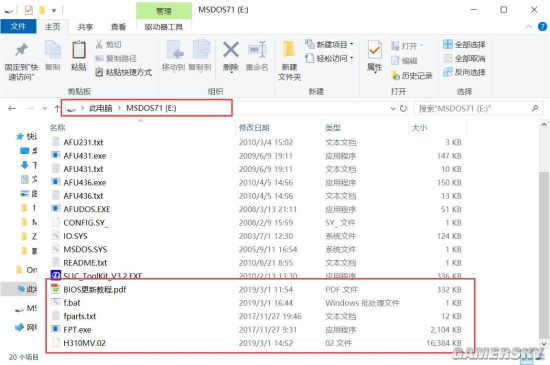Click the search magnifier icon
This screenshot has width=550, height=365.
pyautogui.click(x=535, y=108)
